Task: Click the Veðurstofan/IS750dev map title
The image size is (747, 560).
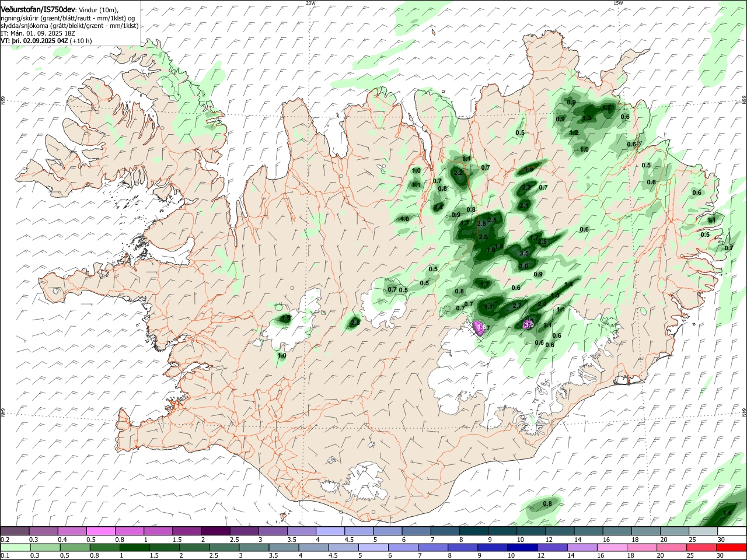Action: (38, 9)
